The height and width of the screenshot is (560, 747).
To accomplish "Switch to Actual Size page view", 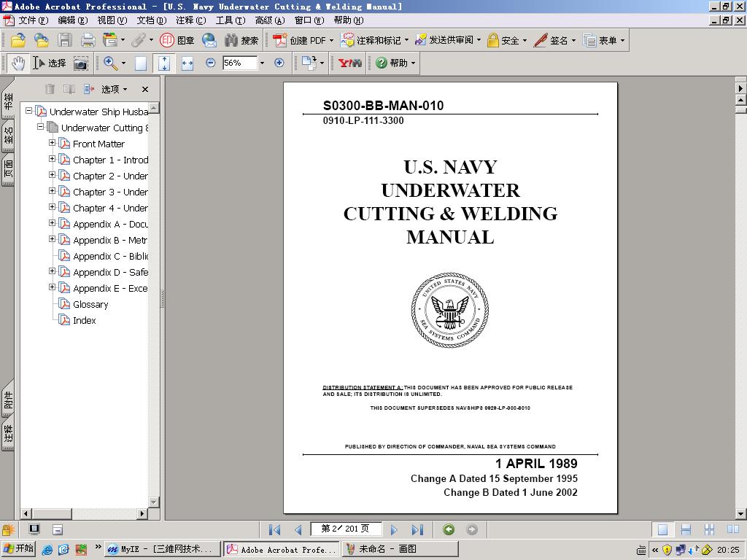I will (x=141, y=63).
